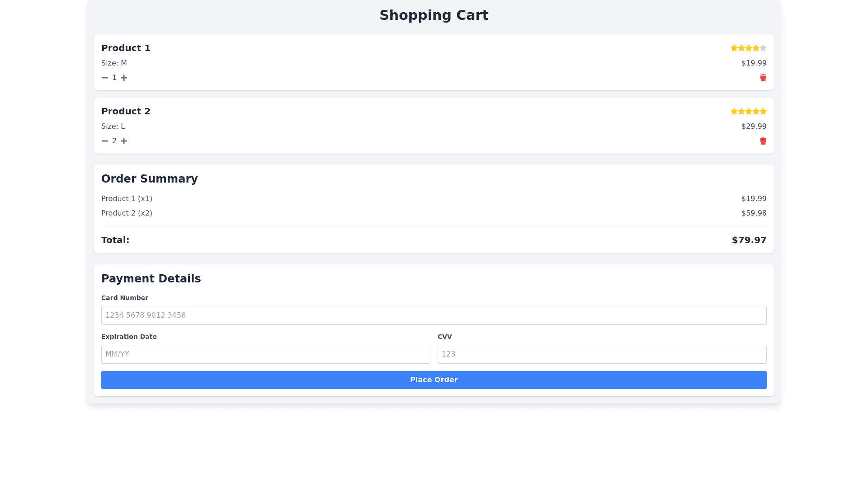Viewport: 868px width, 488px height.
Task: Click the first star of Product 1 rating
Action: pos(734,48)
